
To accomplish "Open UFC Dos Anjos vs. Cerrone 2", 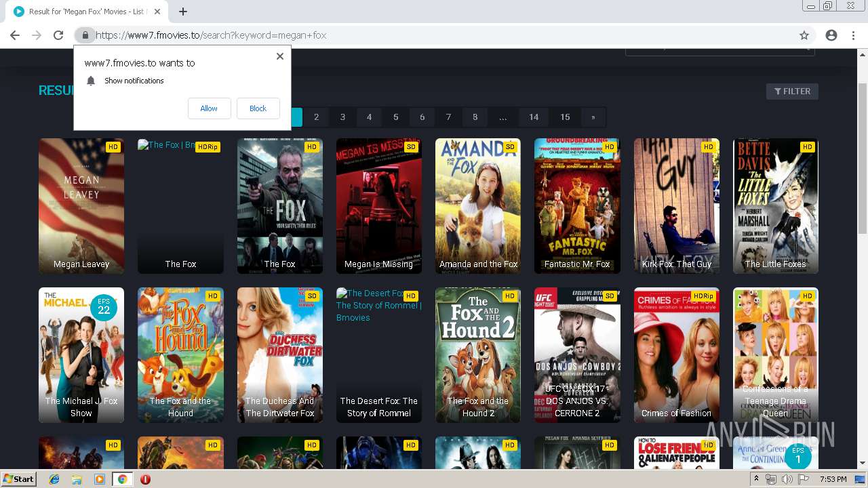I will pos(577,355).
